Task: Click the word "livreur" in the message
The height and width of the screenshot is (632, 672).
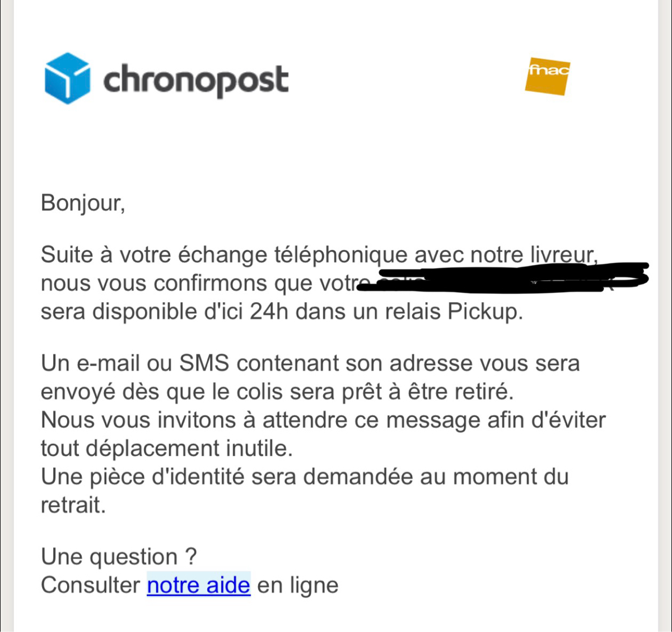Action: click(562, 255)
